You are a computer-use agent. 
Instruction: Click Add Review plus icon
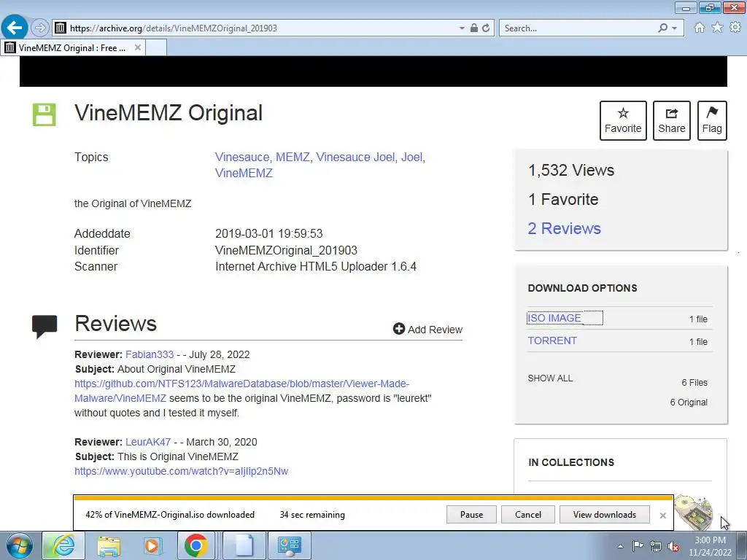[399, 329]
